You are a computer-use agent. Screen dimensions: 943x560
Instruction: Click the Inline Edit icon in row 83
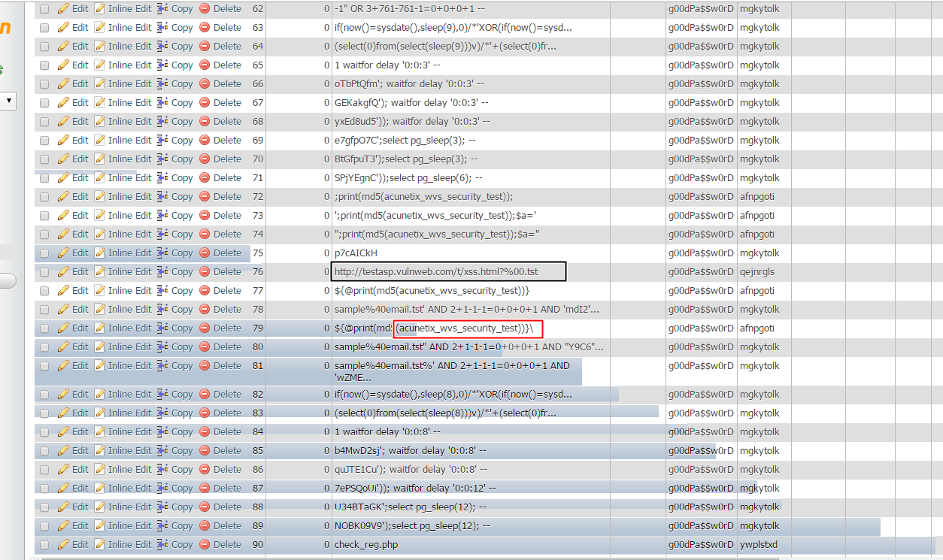(99, 413)
